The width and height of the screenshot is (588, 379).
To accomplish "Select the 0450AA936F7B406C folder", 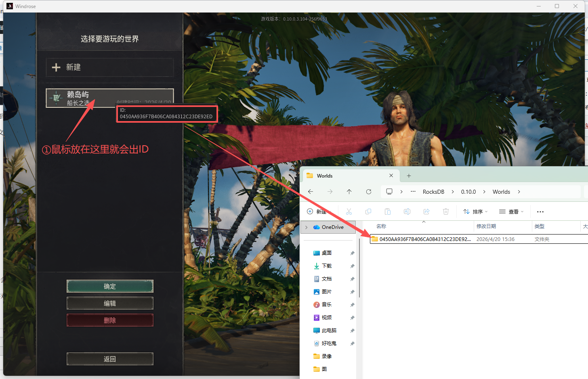I will [424, 239].
